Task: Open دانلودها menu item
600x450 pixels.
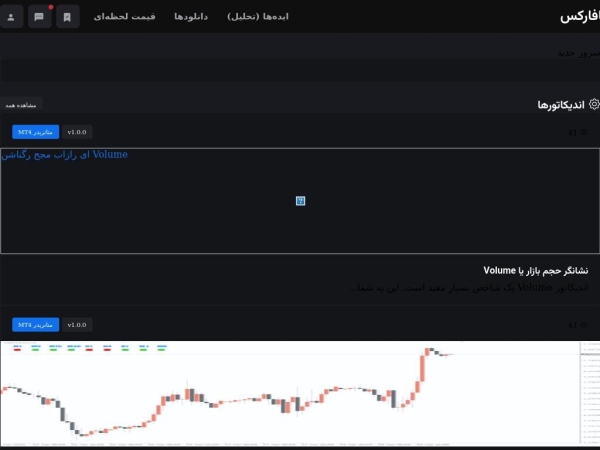Action: click(191, 16)
